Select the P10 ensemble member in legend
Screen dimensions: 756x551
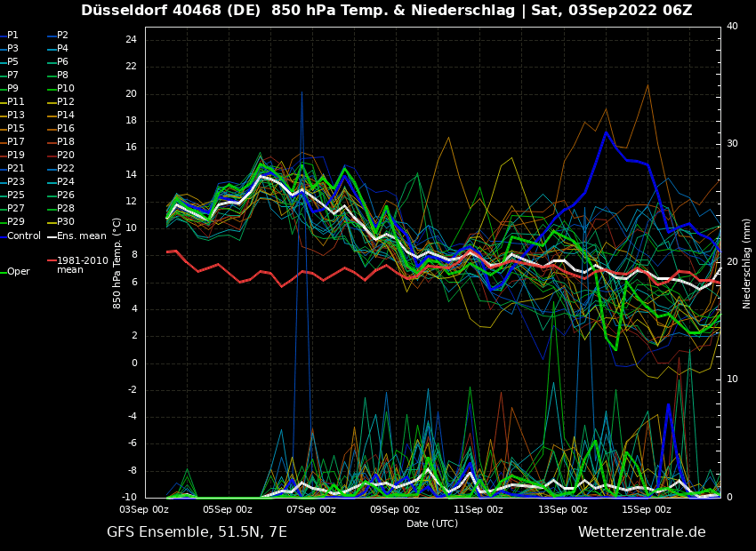pos(66,89)
